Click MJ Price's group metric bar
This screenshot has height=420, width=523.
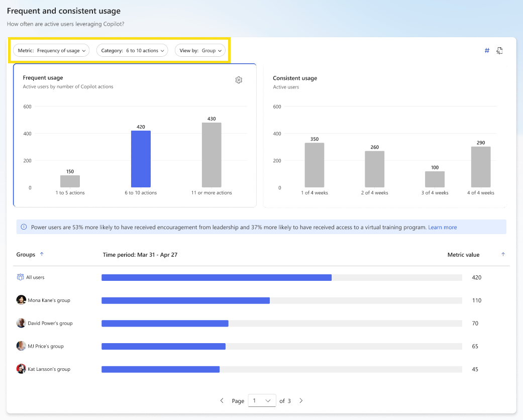click(163, 346)
